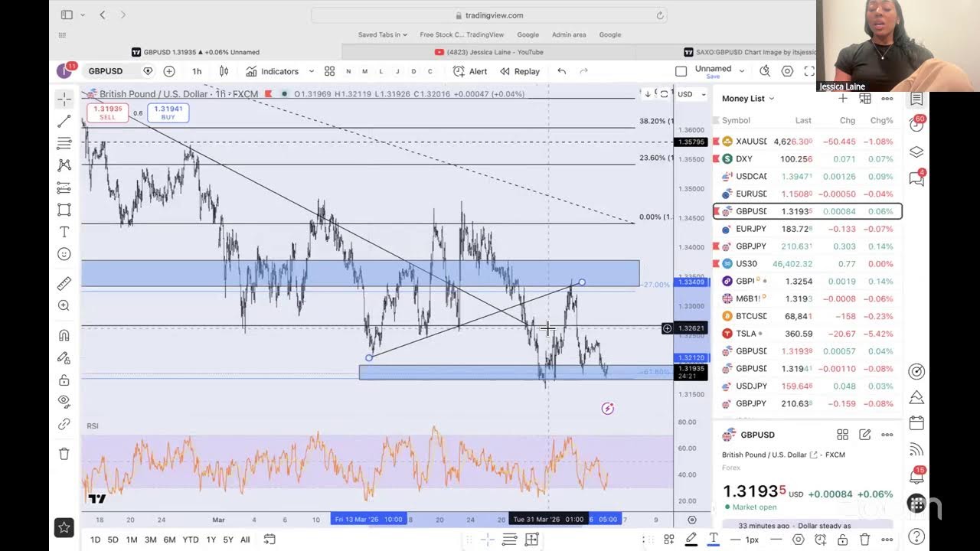Start bar Replay mode
The image size is (980, 551).
click(x=520, y=71)
